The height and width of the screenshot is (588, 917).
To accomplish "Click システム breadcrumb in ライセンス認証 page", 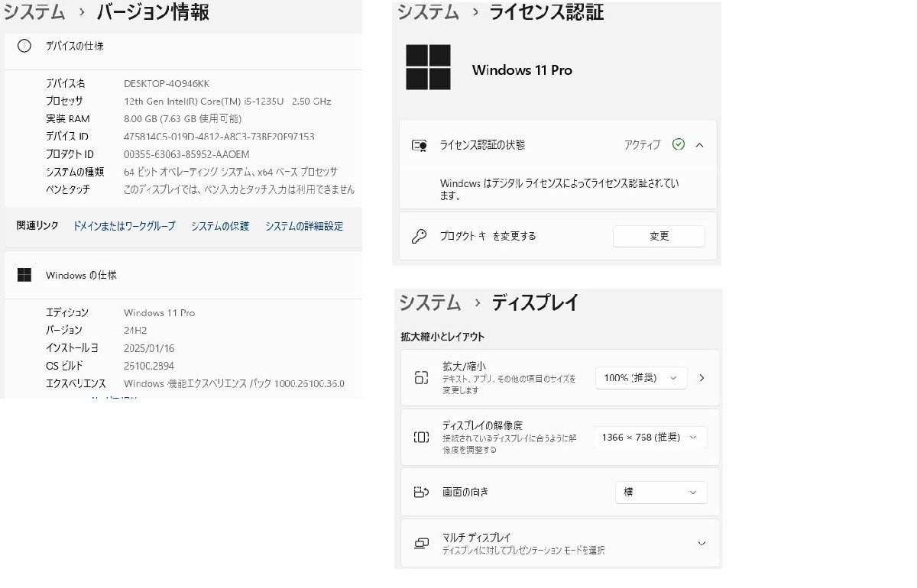I will point(428,12).
